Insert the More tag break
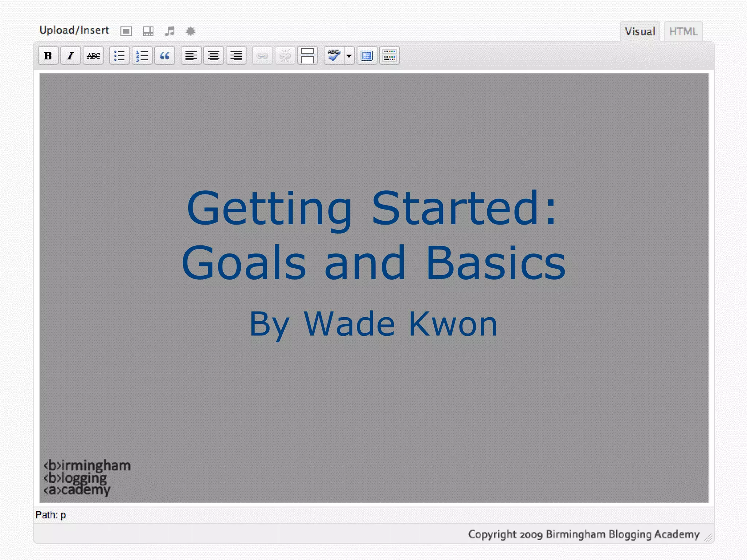 tap(307, 56)
